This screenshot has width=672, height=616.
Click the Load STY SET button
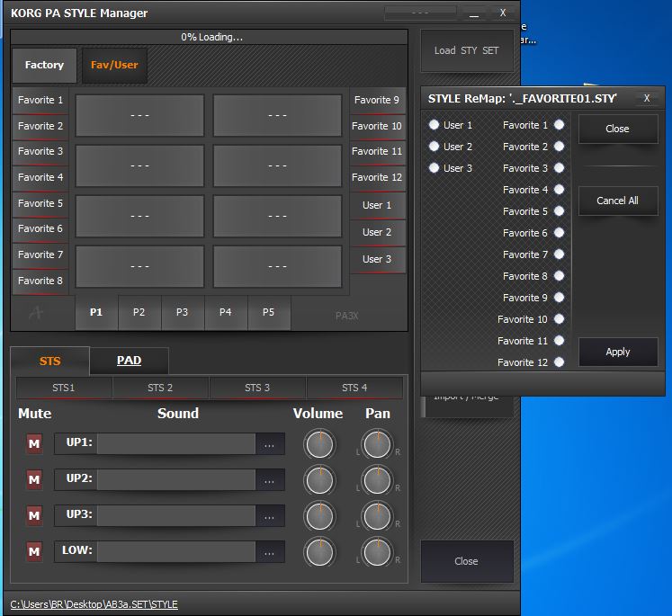point(467,50)
